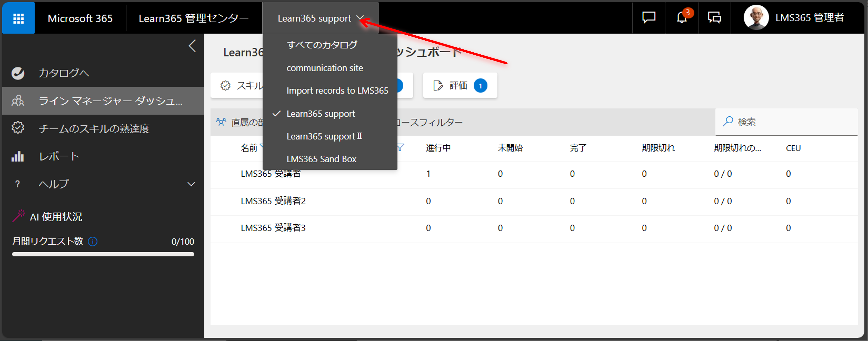
Task: Open ヘルプ sidebar item
Action: (x=103, y=184)
